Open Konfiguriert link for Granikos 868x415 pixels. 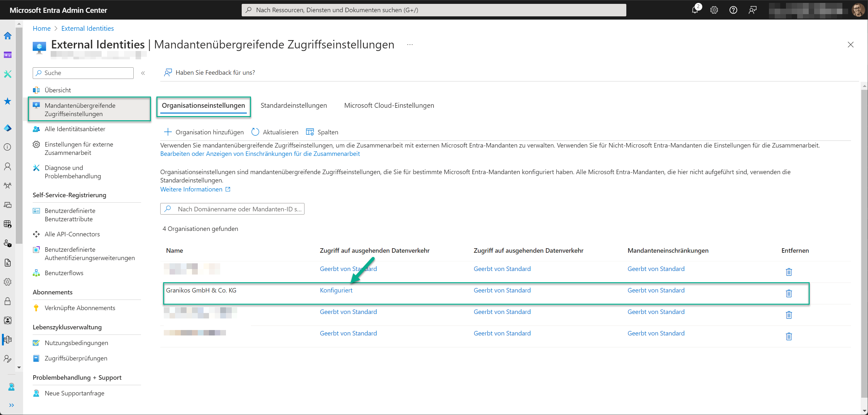pos(336,290)
